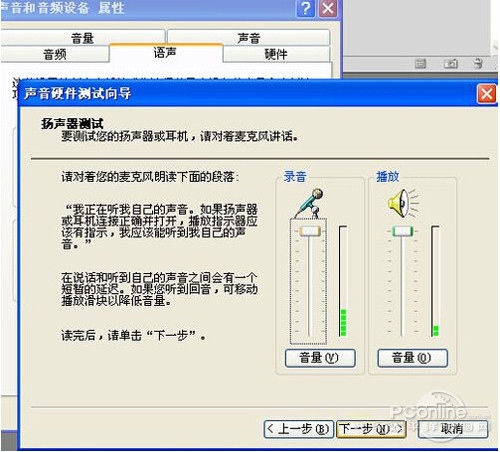Go back with 上一步(B) button
The height and width of the screenshot is (452, 500).
click(x=298, y=429)
